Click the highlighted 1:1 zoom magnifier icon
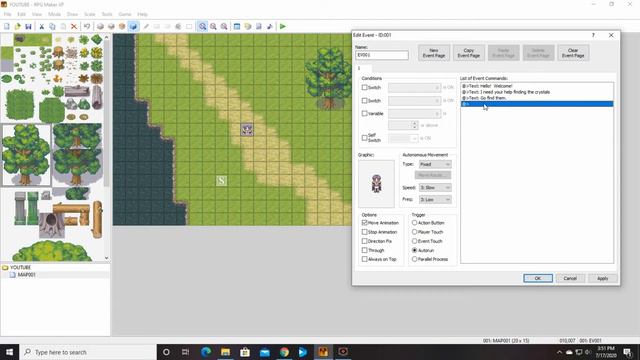 pyautogui.click(x=202, y=27)
